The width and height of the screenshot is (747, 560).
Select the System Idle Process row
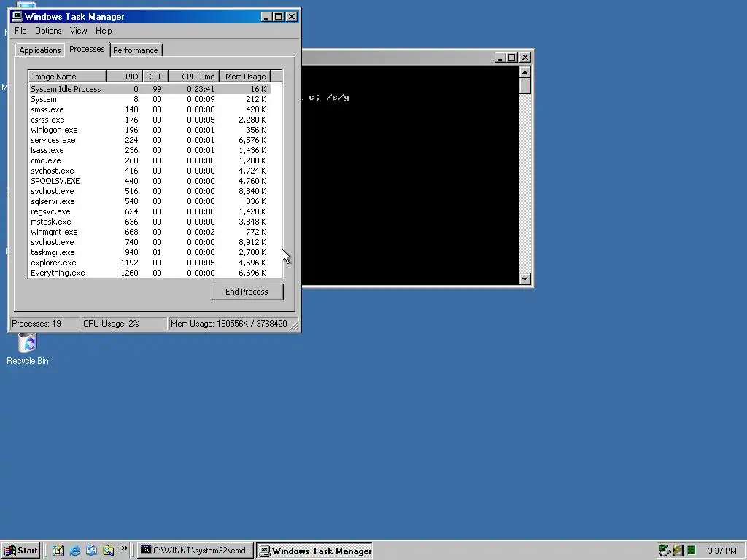149,89
